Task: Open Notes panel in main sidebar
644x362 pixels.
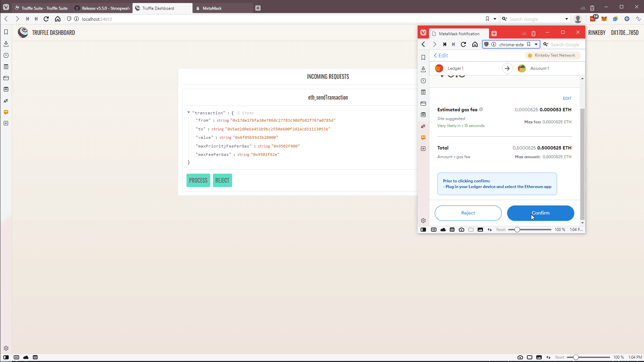Action: tap(6, 67)
